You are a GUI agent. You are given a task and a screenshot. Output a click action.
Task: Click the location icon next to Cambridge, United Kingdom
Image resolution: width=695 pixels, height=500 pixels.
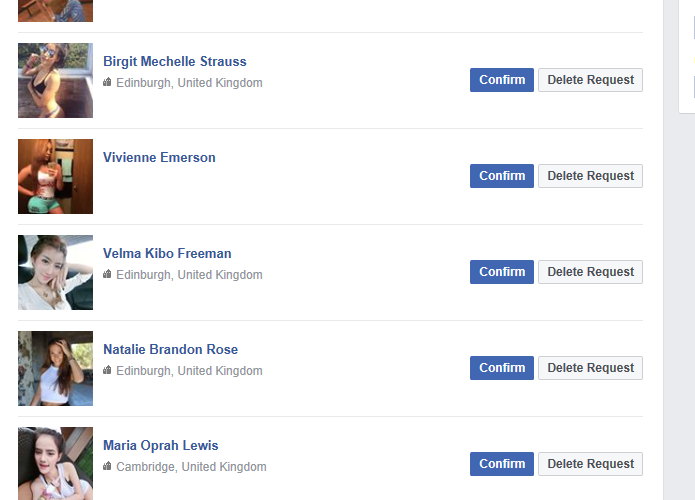point(107,467)
